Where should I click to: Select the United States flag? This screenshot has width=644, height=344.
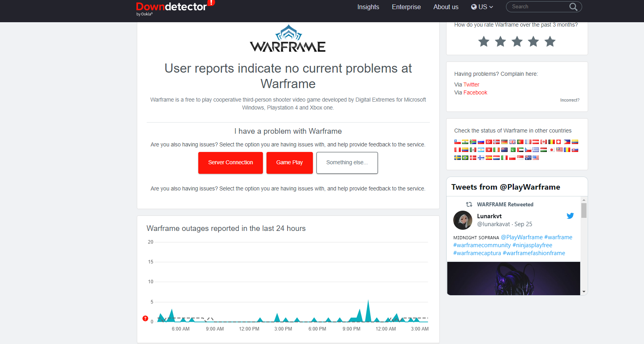pyautogui.click(x=536, y=158)
